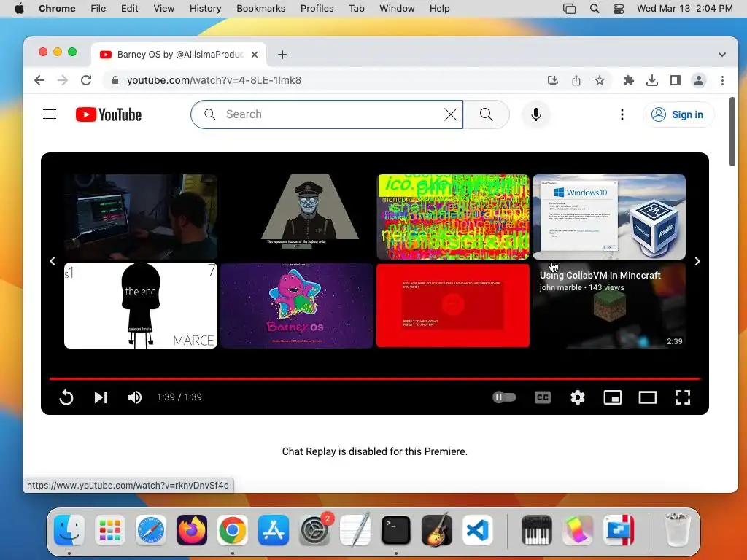Click the Sign in button

[678, 114]
